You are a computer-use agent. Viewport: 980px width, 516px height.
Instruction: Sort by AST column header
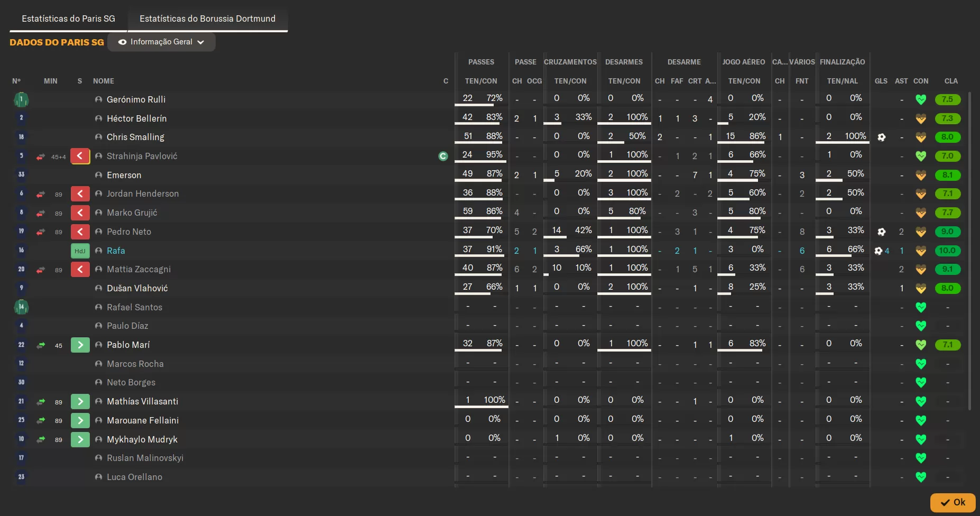901,81
